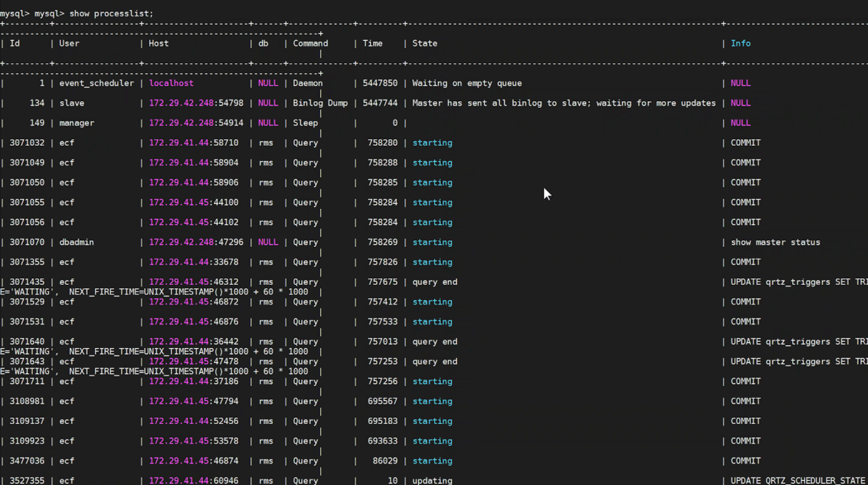868x485 pixels.
Task: Click the manager user name
Action: click(76, 123)
